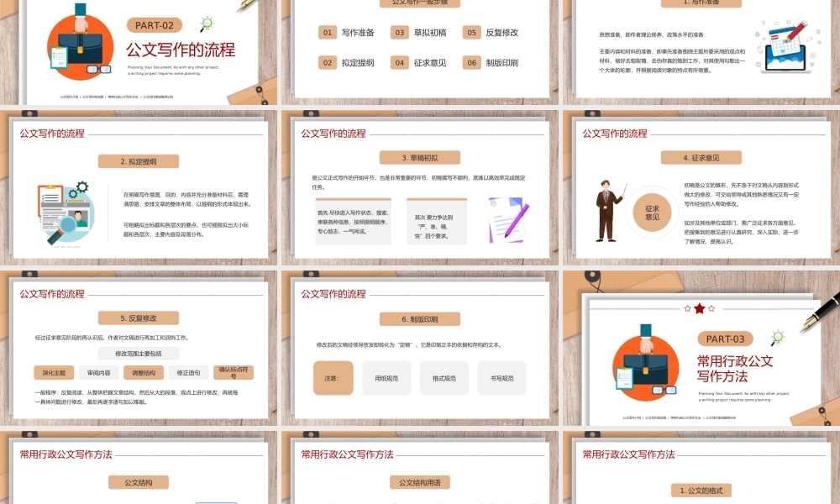Click the 用纸规范 box
This screenshot has width=840, height=504.
coord(386,378)
